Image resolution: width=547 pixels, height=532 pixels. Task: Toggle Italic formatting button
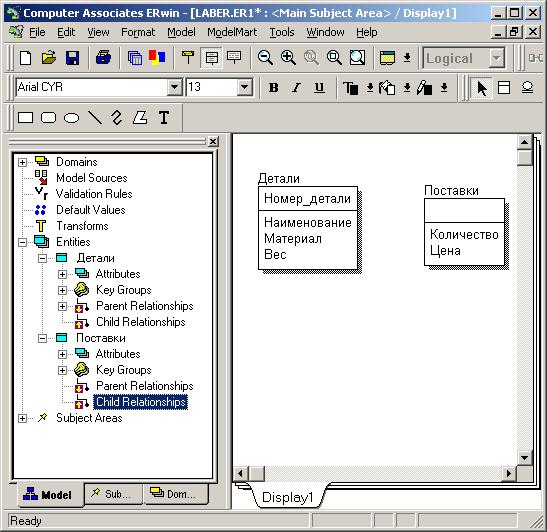[x=296, y=88]
